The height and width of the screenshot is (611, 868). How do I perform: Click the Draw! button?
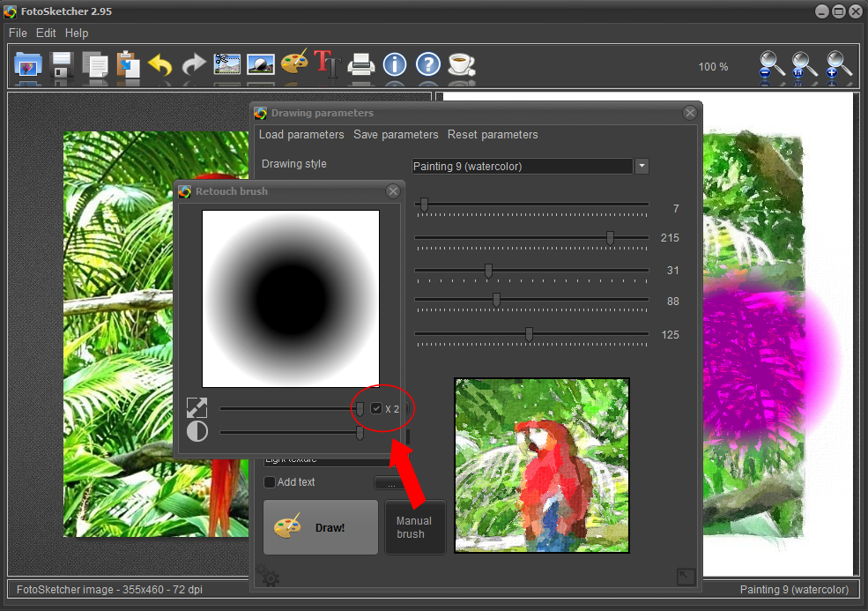pyautogui.click(x=321, y=527)
